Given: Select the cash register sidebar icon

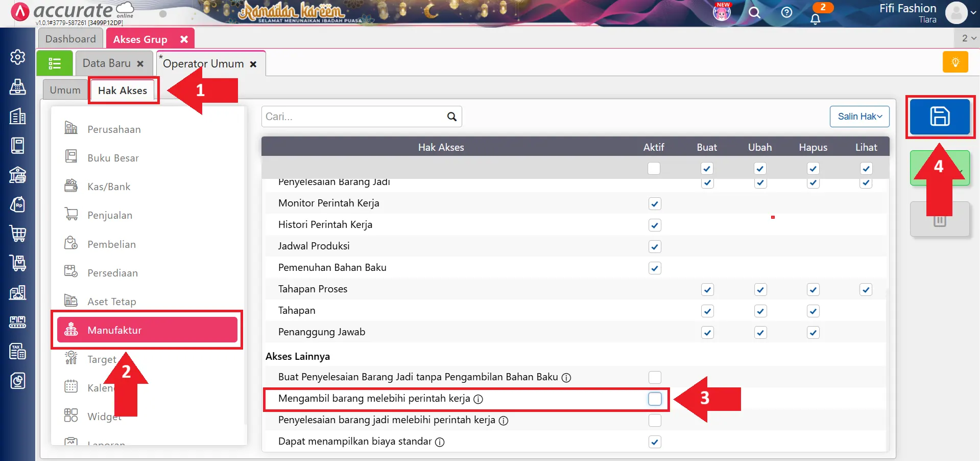Looking at the screenshot, I should pos(17,87).
